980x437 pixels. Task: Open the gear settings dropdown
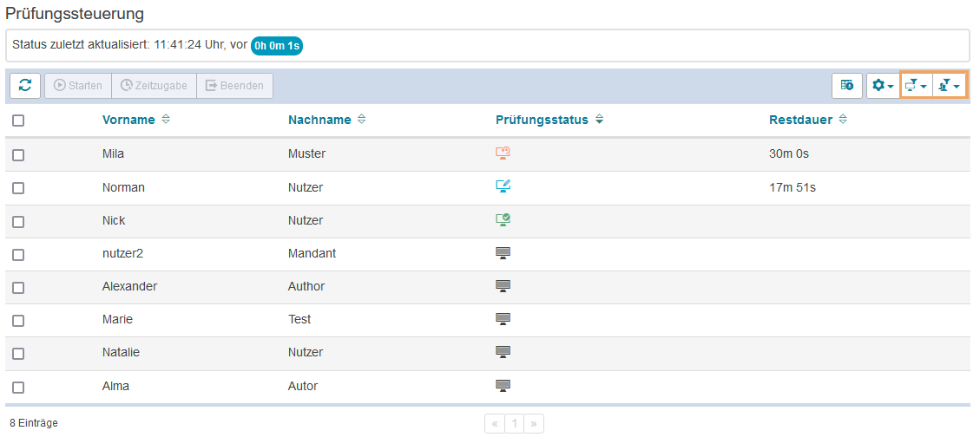(x=883, y=86)
